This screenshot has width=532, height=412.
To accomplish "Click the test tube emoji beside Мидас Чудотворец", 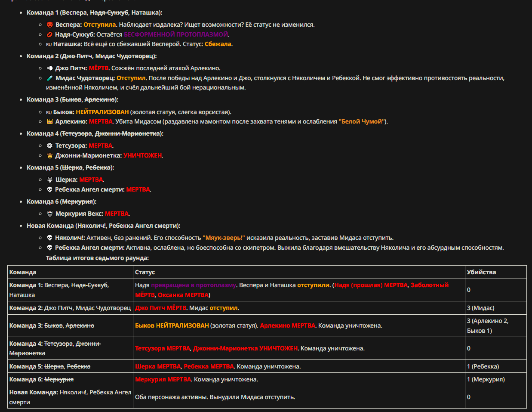I will [49, 78].
